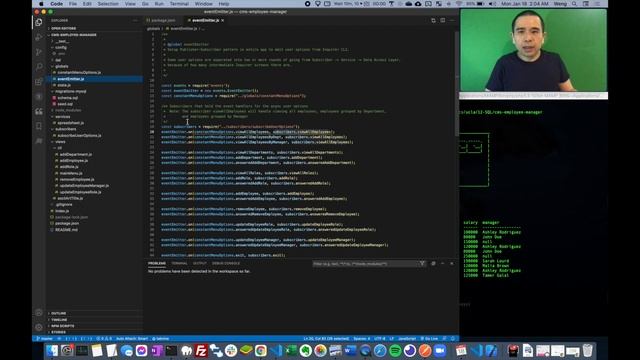Click UTF-8 encoding in status bar
Screen dimensions: 640x360
pos(380,339)
